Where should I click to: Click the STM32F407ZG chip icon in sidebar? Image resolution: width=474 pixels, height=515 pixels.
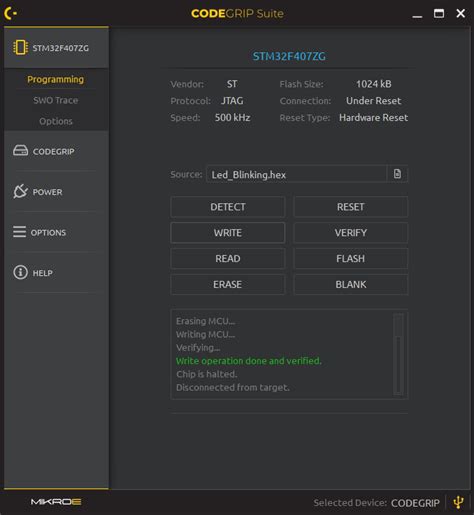(x=20, y=48)
